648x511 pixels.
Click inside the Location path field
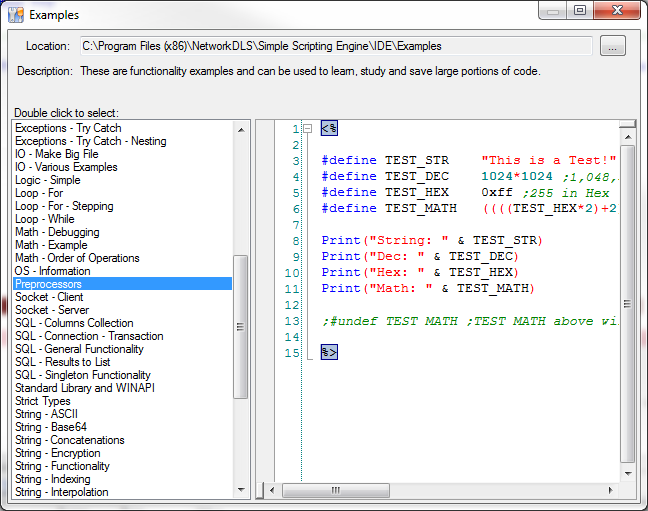(x=335, y=46)
